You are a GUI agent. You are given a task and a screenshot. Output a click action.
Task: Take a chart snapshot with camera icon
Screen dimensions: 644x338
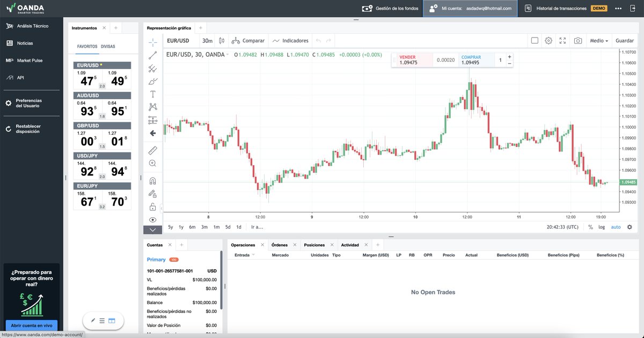tap(578, 41)
